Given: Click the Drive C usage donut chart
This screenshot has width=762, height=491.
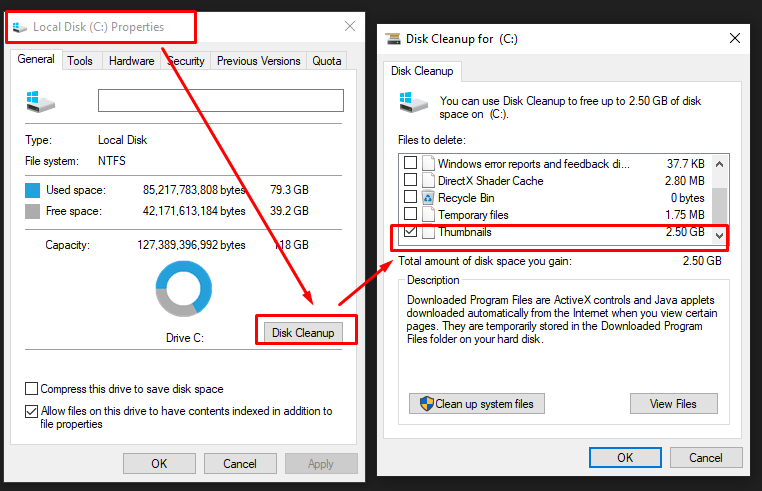Looking at the screenshot, I should pyautogui.click(x=184, y=289).
